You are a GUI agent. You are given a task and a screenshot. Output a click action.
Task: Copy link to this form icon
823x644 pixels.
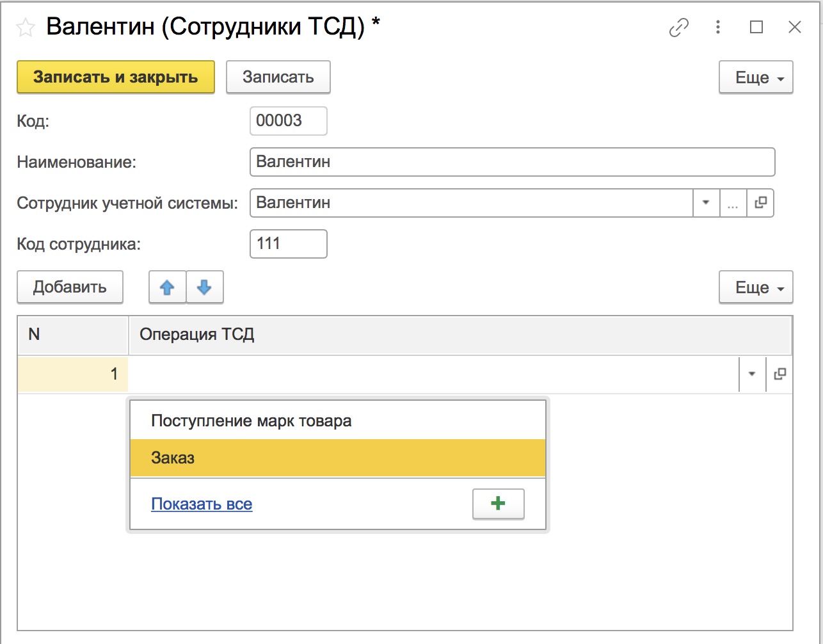point(679,28)
